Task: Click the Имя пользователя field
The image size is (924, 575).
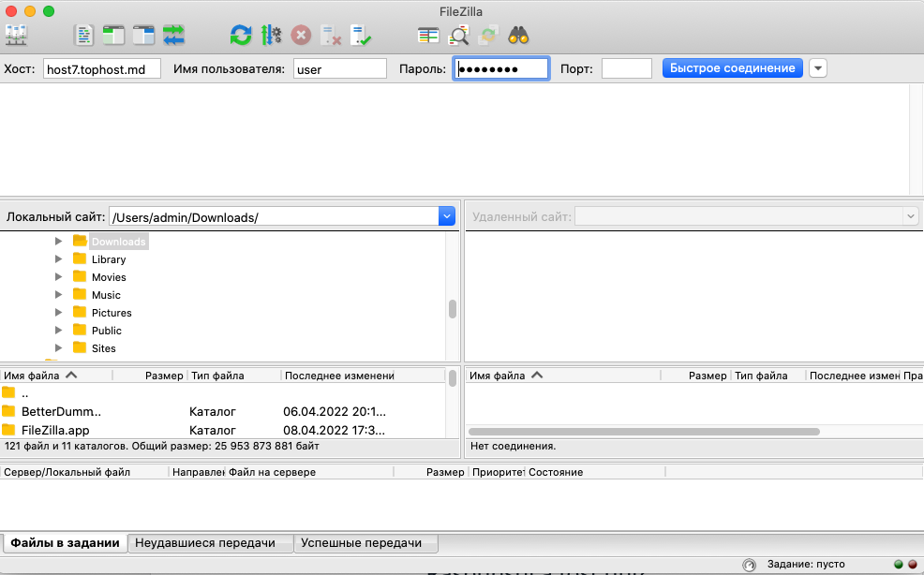Action: [x=340, y=69]
